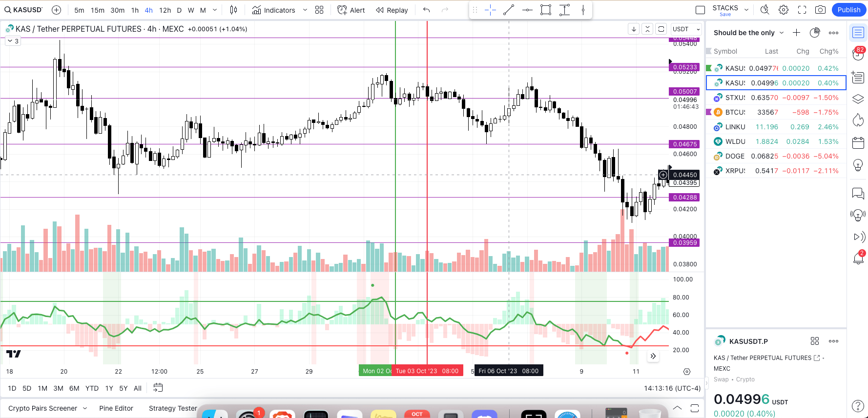
Task: Open the Help Center question icon
Action: (858, 406)
